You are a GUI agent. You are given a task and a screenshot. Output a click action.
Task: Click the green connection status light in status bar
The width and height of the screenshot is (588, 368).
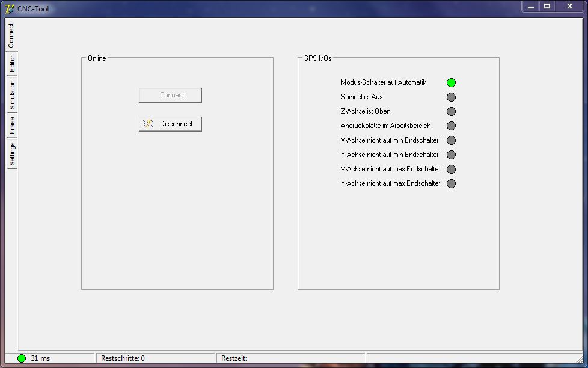(22, 358)
